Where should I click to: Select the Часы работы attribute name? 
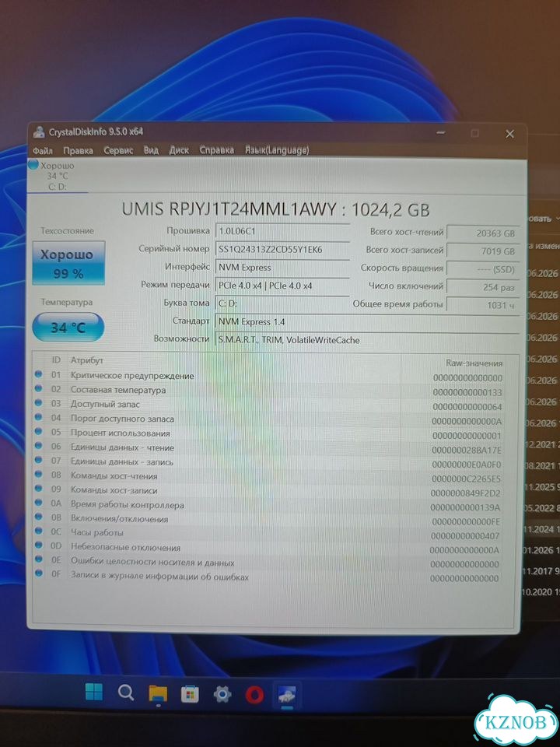tap(96, 532)
